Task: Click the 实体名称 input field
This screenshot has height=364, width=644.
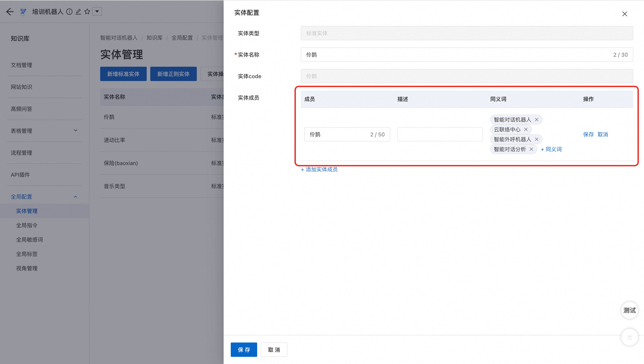Action: [467, 55]
